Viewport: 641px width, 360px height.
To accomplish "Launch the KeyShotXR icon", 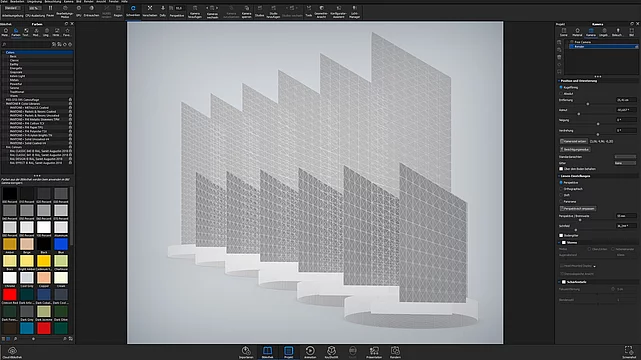I will [x=331, y=352].
